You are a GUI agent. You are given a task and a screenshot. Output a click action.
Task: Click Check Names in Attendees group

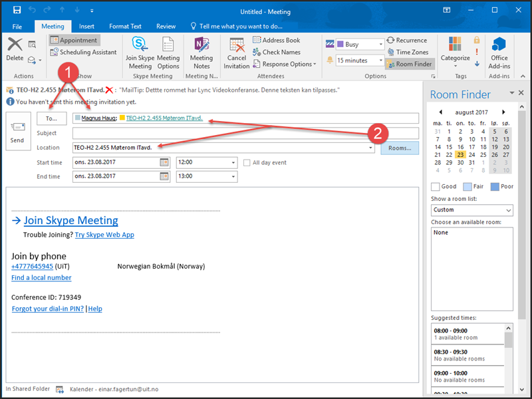click(275, 53)
